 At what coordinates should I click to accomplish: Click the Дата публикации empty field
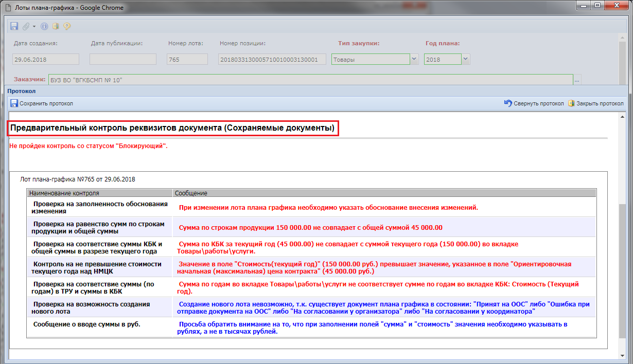(122, 59)
